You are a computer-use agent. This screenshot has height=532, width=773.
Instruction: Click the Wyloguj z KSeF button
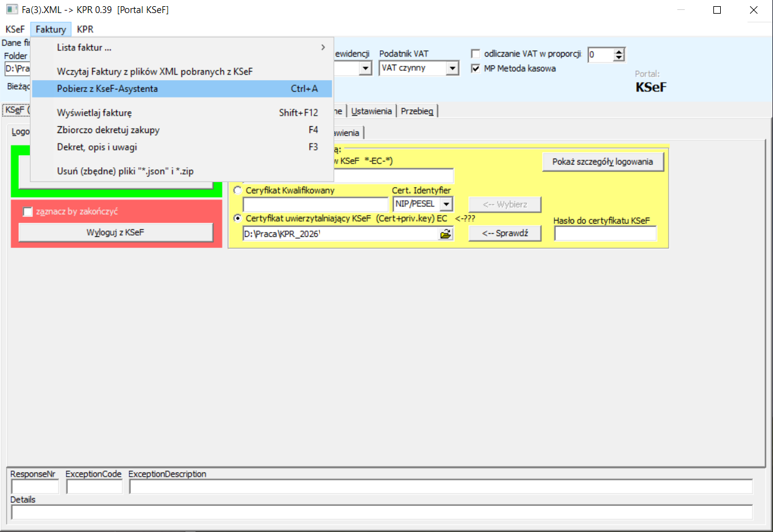coord(116,232)
